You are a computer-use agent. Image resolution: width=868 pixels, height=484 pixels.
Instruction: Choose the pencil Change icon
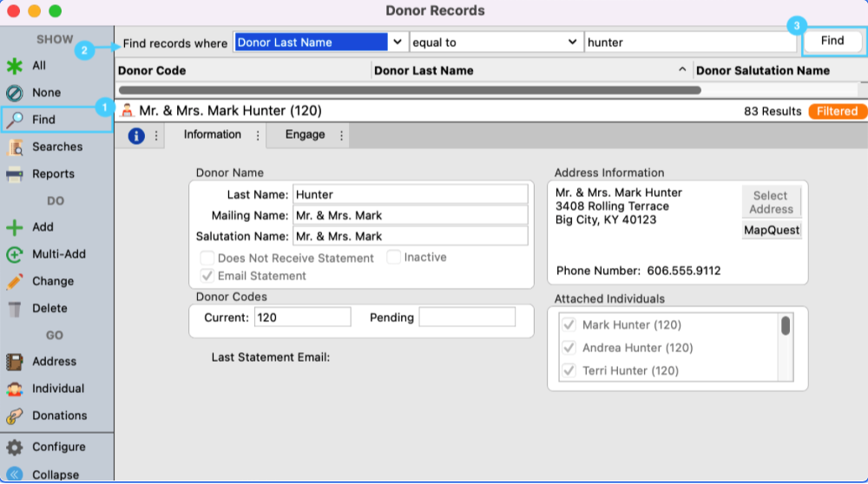click(15, 282)
